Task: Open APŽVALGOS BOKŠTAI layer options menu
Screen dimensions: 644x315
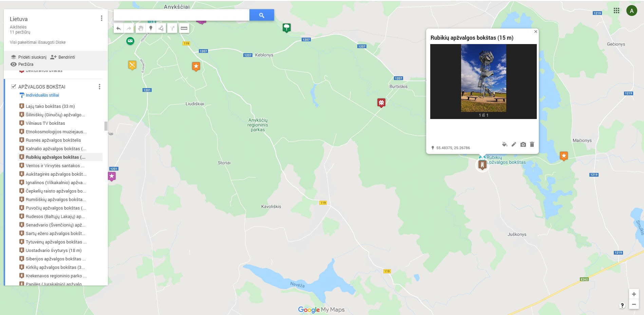Action: click(99, 87)
